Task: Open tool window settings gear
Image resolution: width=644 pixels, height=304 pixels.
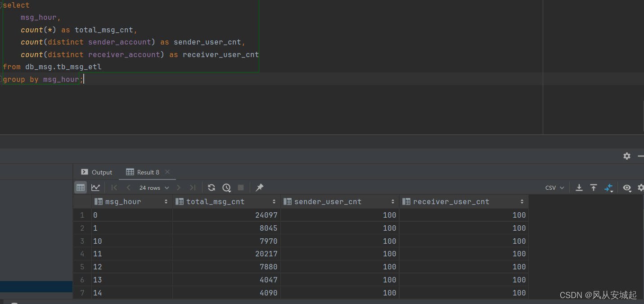Action: (x=627, y=156)
